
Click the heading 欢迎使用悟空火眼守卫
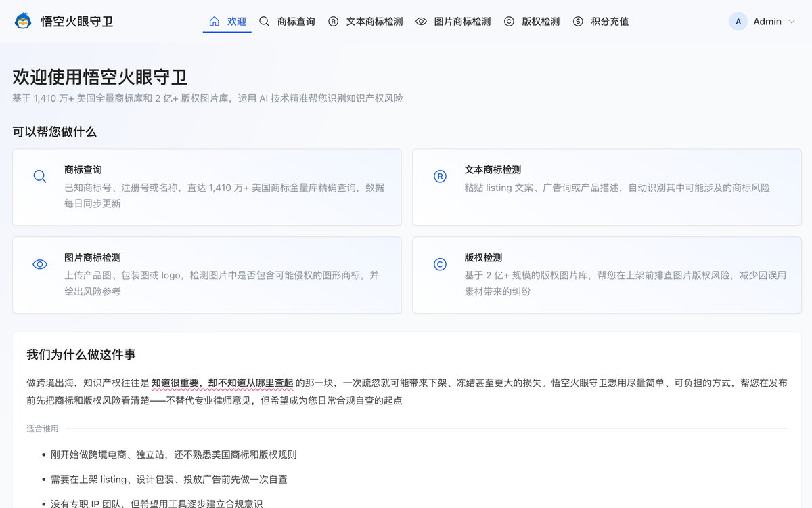[99, 77]
